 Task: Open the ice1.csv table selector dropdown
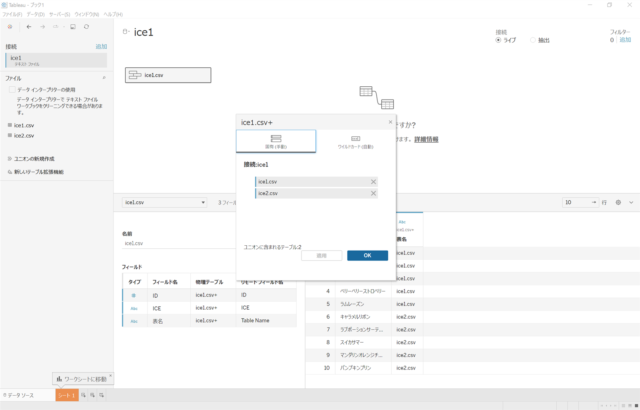pos(164,202)
